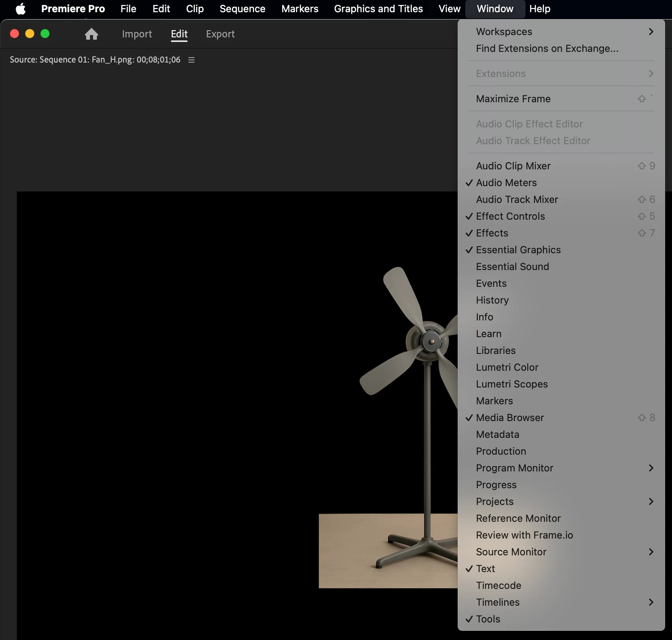Show the Info panel
The width and height of the screenshot is (672, 640).
[561, 317]
